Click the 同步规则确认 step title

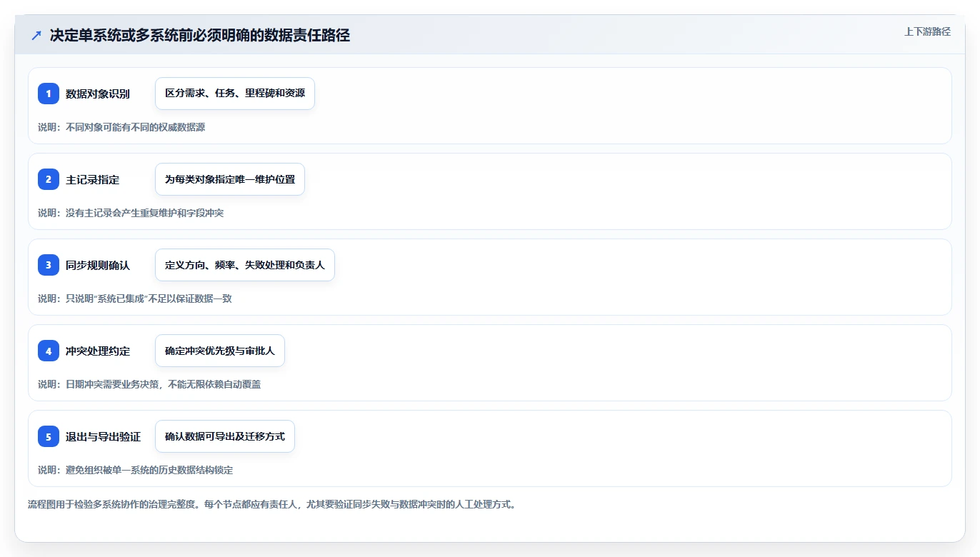pyautogui.click(x=98, y=265)
